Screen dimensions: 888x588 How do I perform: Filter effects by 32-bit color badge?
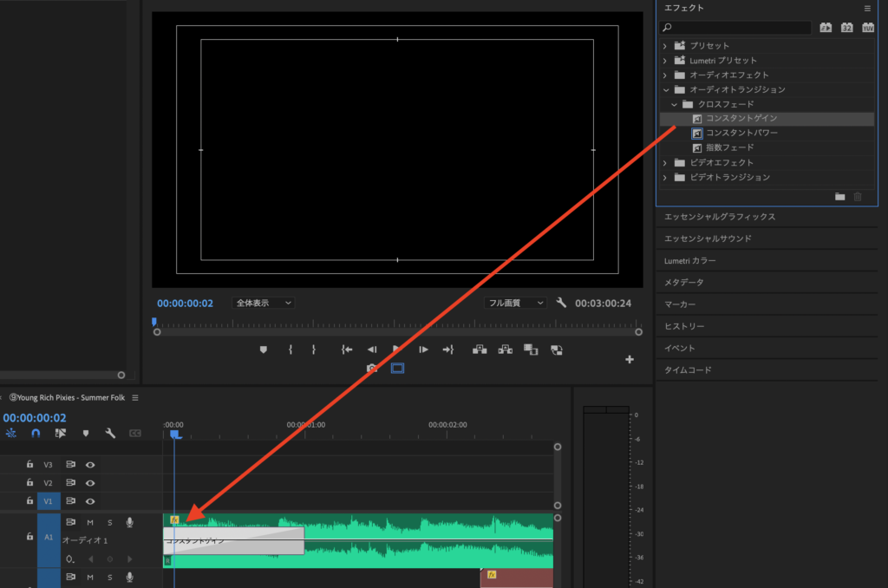pos(846,28)
